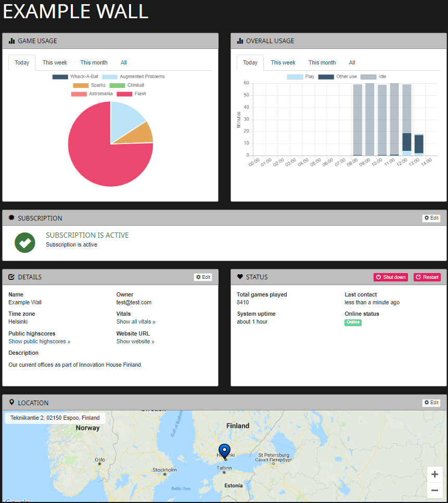
Task: Click the Details checklist icon
Action: pos(11,277)
